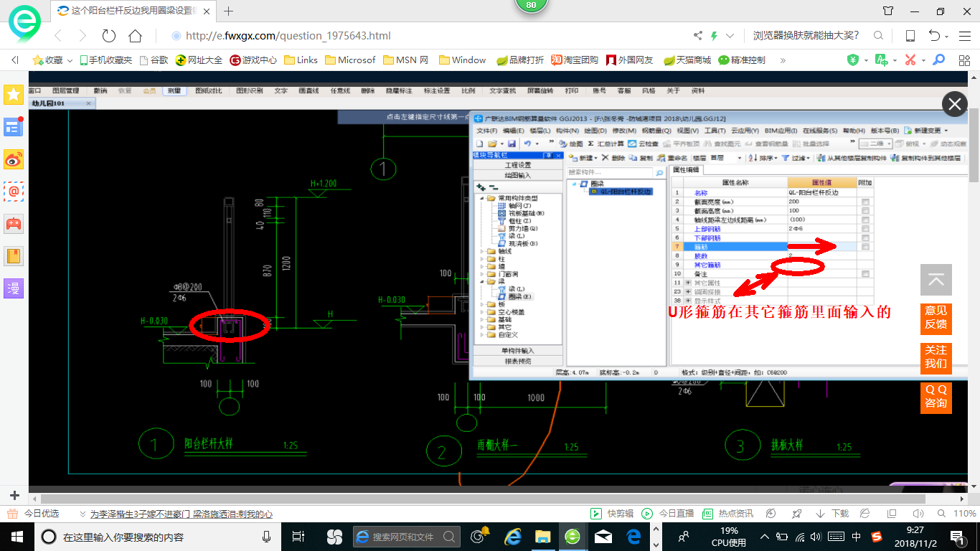Tick the 附加 checkbox for 截面高度 row
980x551 pixels.
866,211
